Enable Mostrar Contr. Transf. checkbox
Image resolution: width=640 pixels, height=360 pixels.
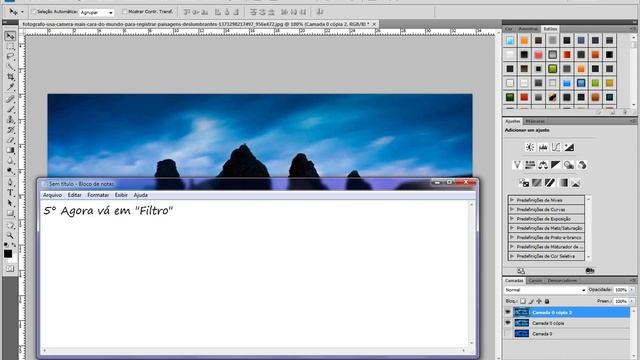coord(125,12)
